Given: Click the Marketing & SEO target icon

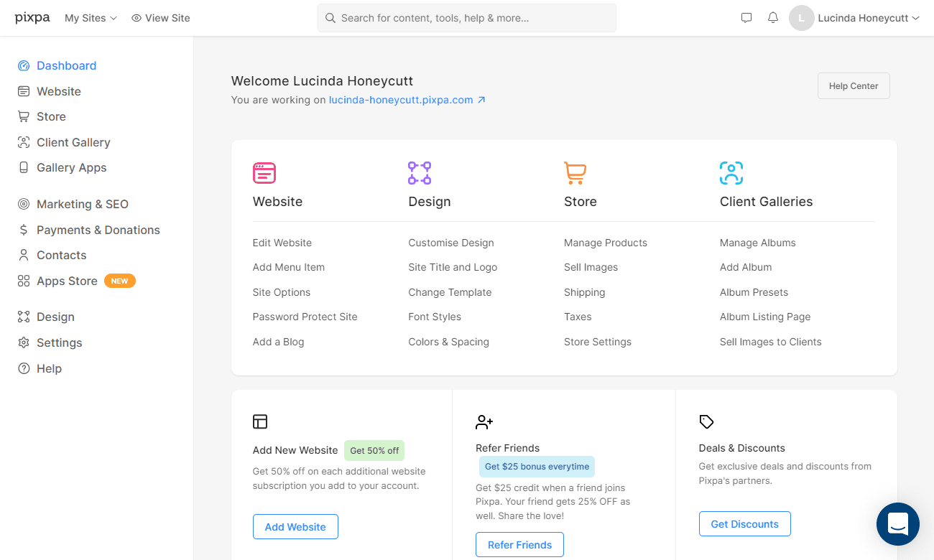Looking at the screenshot, I should tap(24, 204).
